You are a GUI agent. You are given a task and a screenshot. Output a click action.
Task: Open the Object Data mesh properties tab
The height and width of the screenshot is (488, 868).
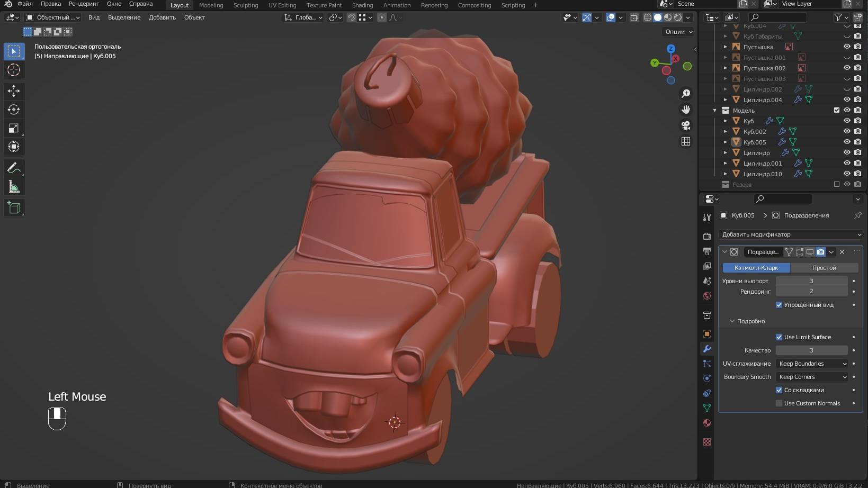point(707,408)
